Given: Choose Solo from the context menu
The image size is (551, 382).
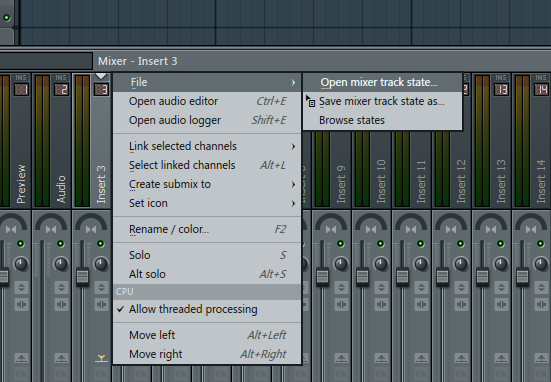Looking at the screenshot, I should point(207,255).
